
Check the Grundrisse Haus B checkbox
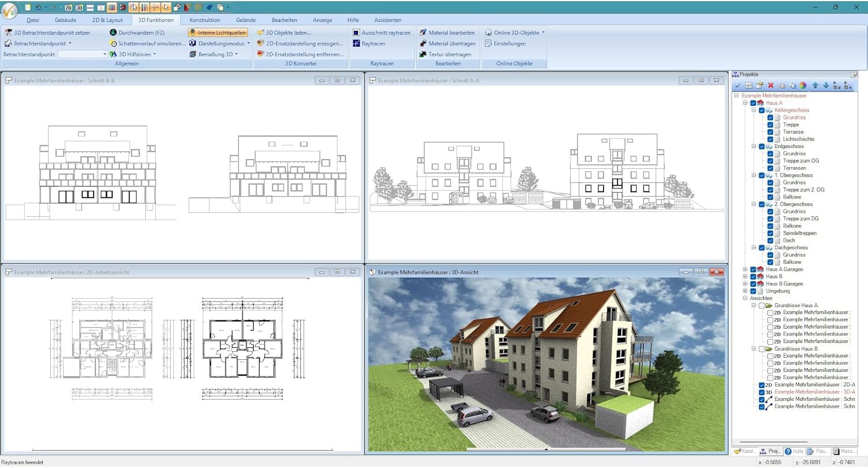click(x=762, y=349)
